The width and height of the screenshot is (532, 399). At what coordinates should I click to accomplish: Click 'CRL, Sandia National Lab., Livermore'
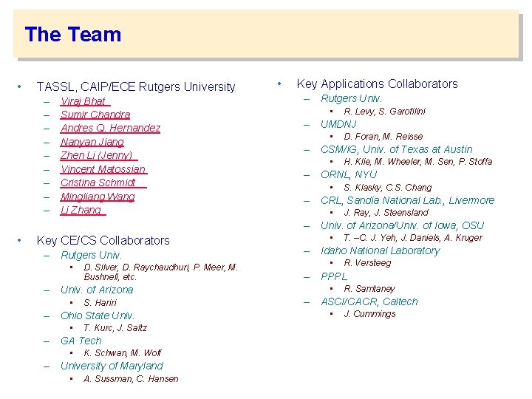(x=407, y=200)
